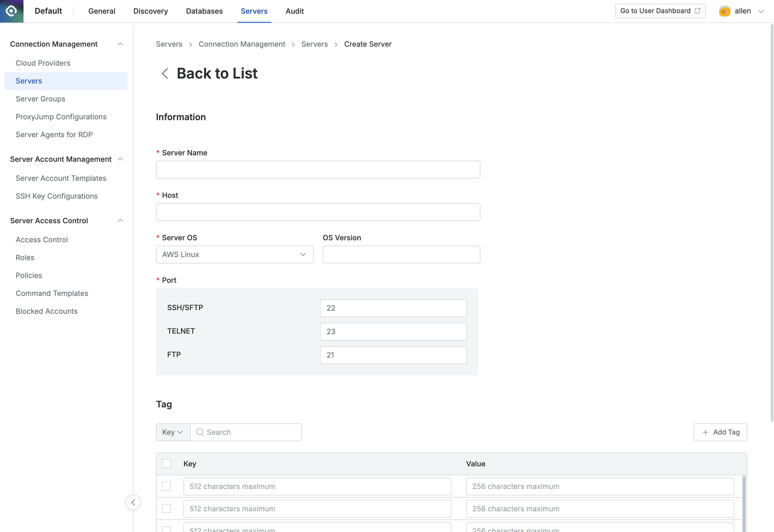The image size is (774, 532).
Task: Tick the first tag row checkbox
Action: click(166, 486)
